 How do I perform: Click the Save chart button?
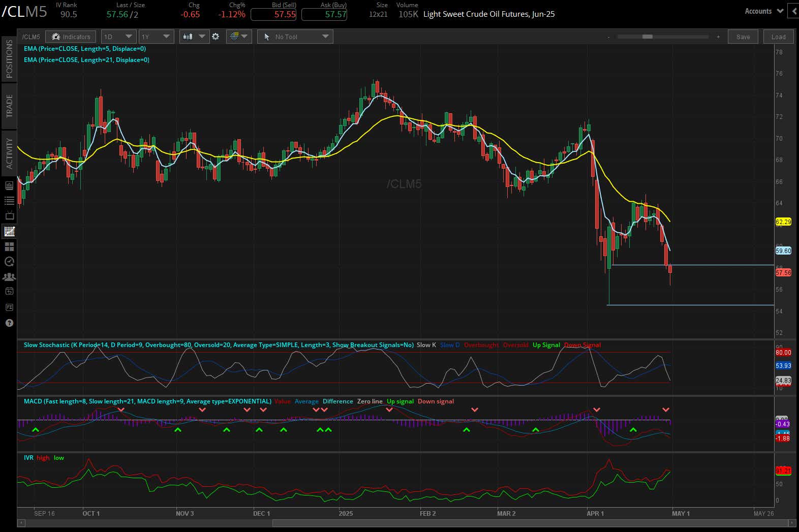point(743,37)
